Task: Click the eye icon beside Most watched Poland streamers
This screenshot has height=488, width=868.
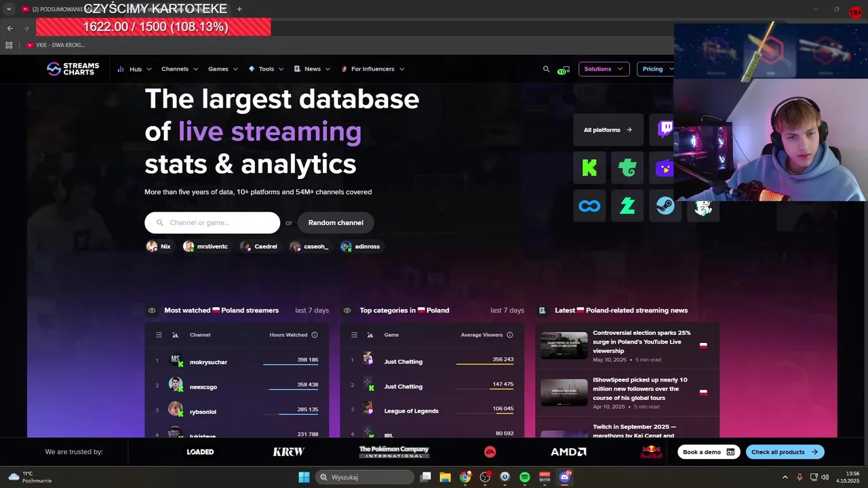Action: click(x=152, y=310)
